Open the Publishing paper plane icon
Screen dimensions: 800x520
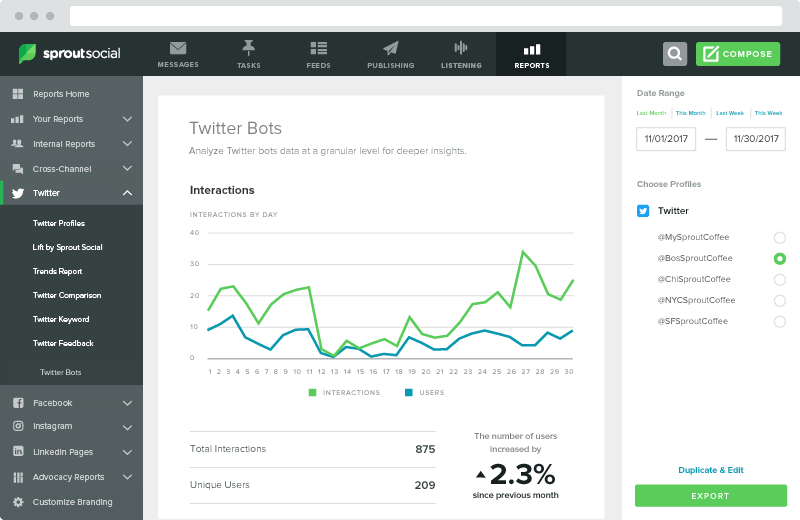[390, 48]
